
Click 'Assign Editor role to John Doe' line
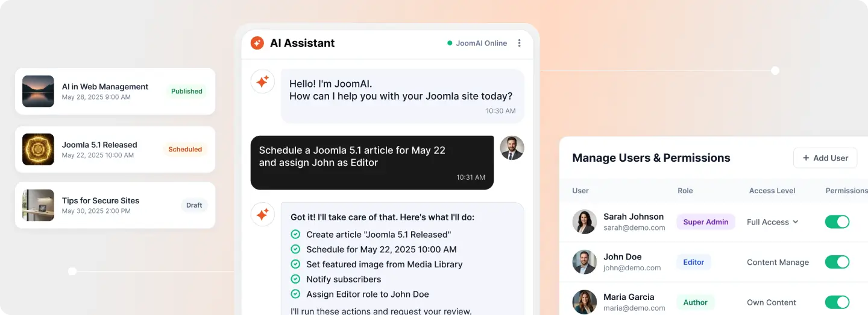click(x=368, y=294)
